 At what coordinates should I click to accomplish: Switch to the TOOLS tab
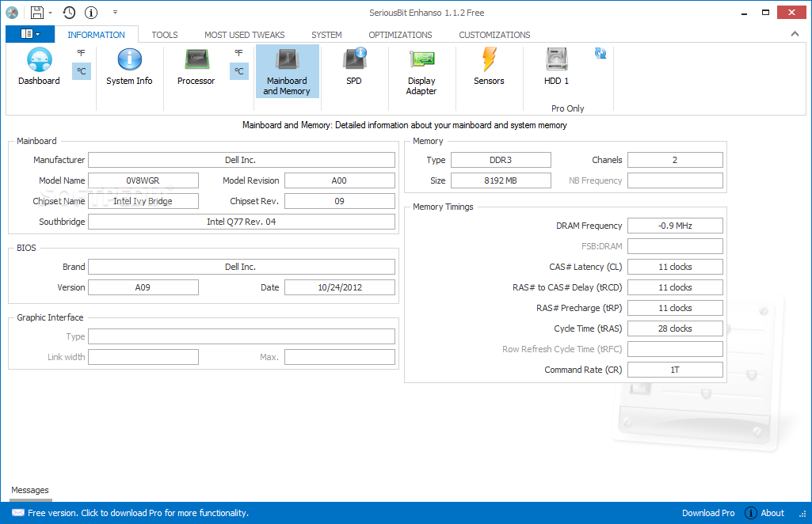click(x=165, y=35)
